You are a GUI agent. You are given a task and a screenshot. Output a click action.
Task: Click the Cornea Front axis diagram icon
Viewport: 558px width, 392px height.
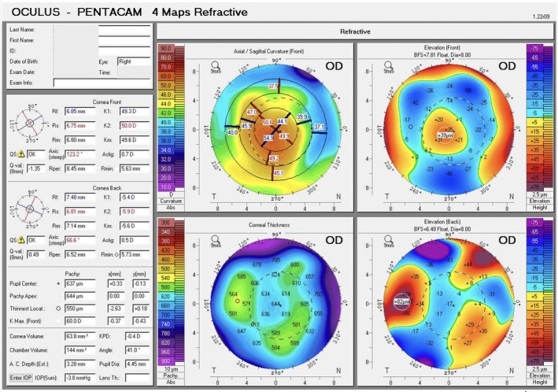click(30, 124)
